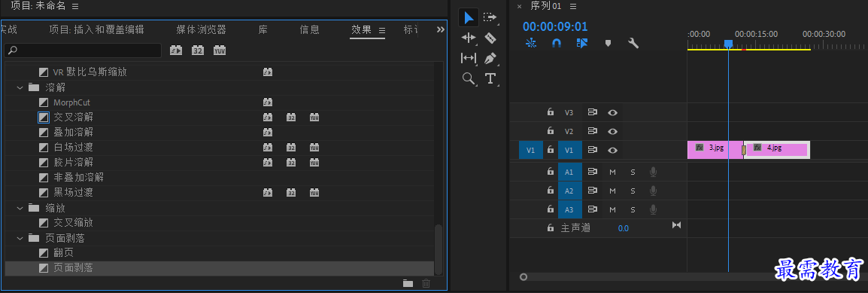Image resolution: width=868 pixels, height=293 pixels.
Task: Select the 3.jpg clip on V1
Action: (x=715, y=150)
